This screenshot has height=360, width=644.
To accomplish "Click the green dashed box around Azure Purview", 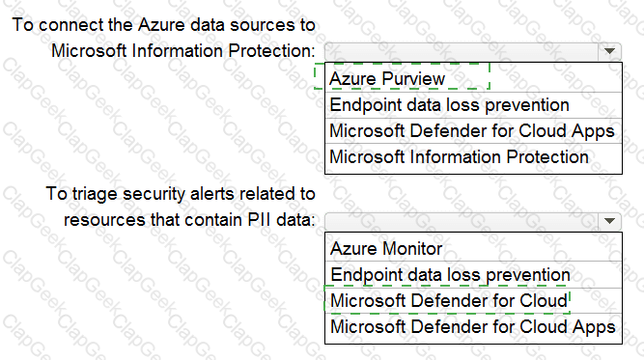I will [x=402, y=76].
